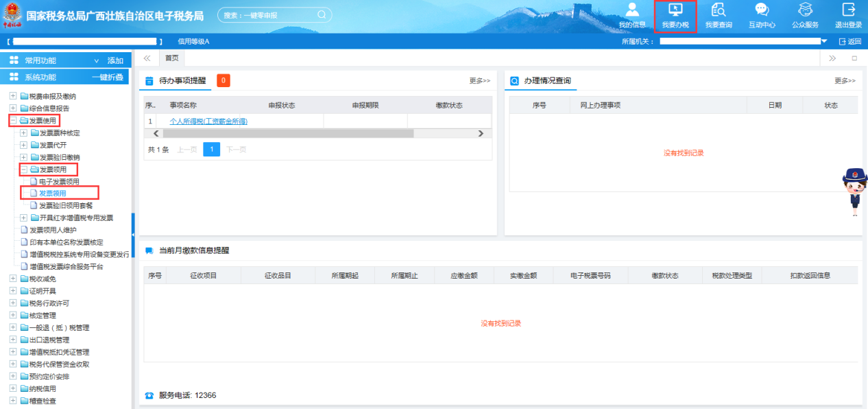This screenshot has height=409, width=868.
Task: Switch to the 首页 tab
Action: pyautogui.click(x=171, y=58)
